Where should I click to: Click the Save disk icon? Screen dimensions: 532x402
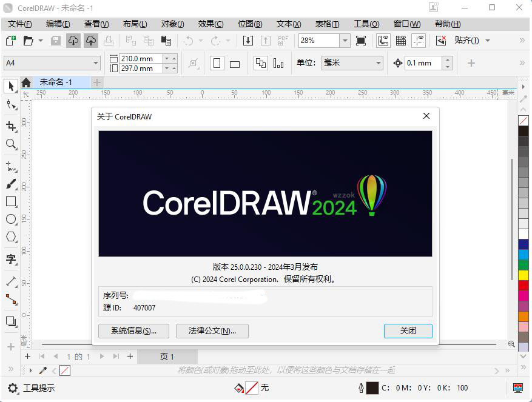click(x=56, y=41)
